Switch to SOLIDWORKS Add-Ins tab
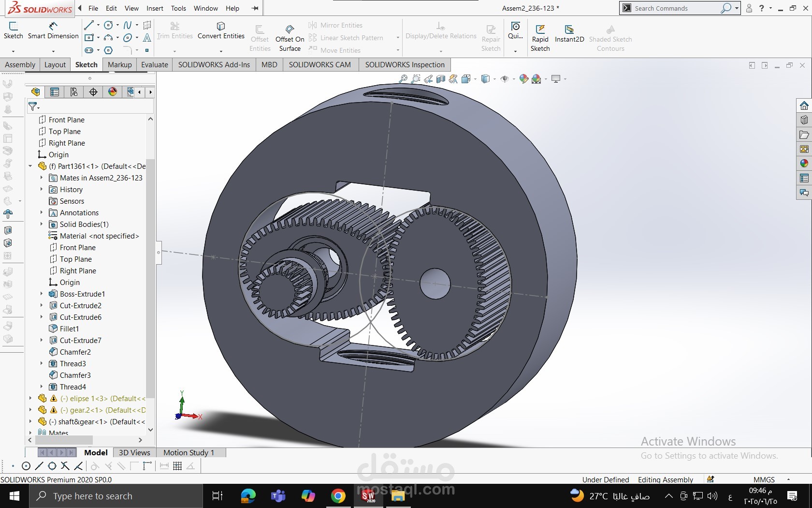The width and height of the screenshot is (812, 508). click(x=214, y=65)
